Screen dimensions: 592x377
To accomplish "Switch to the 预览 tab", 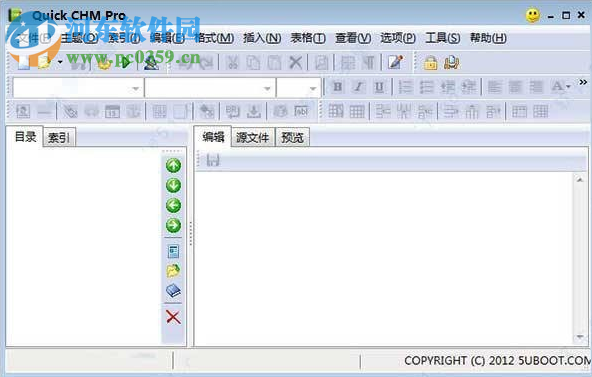I will [293, 138].
